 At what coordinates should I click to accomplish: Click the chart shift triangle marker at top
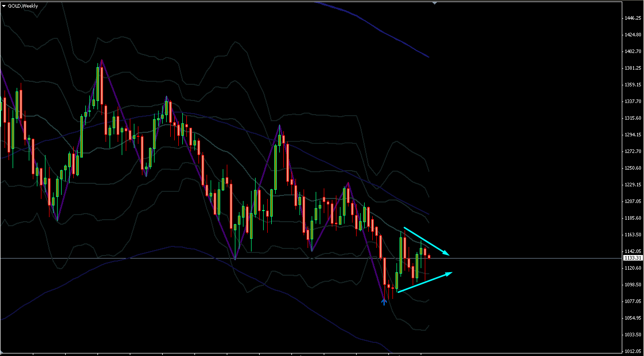point(435,3)
